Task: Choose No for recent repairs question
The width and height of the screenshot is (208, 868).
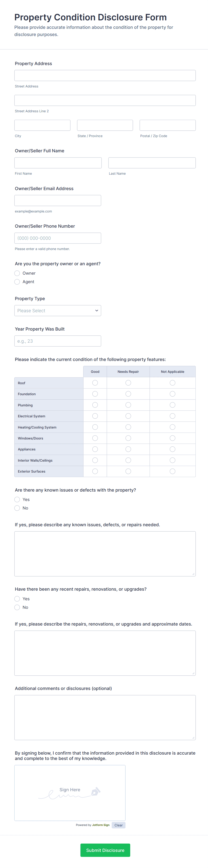Action: (x=17, y=607)
